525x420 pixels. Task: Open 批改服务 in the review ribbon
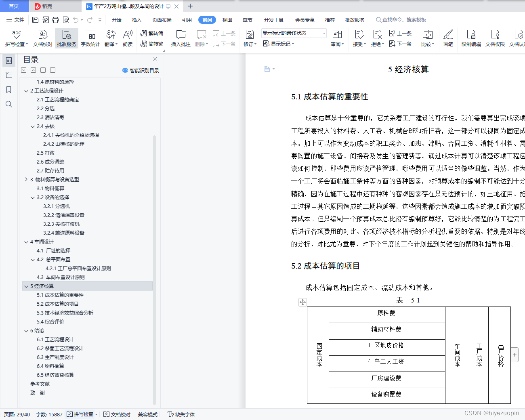(67, 38)
